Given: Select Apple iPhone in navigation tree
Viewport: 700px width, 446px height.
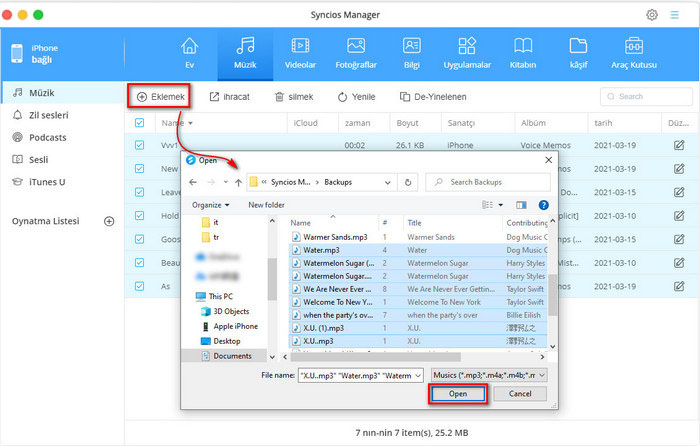Looking at the screenshot, I should click(230, 326).
